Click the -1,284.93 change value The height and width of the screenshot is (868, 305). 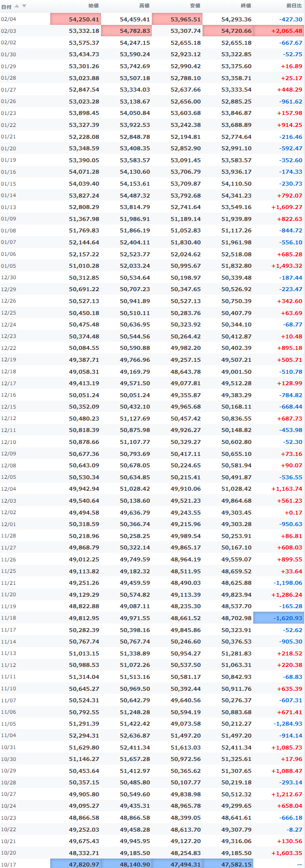pos(288,724)
